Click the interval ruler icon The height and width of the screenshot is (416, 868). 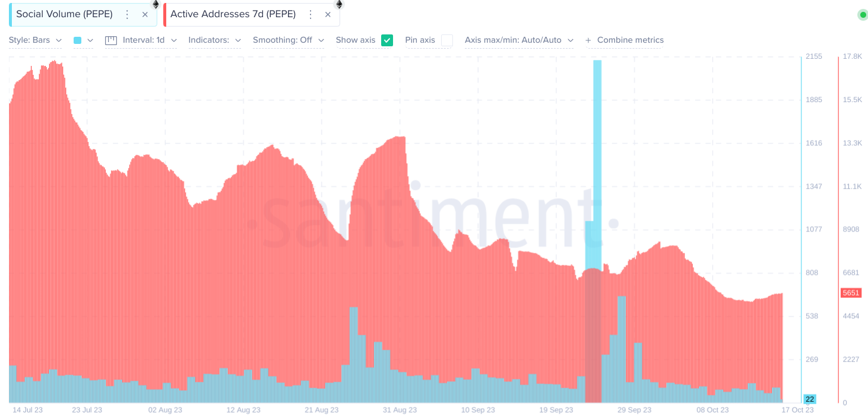(111, 40)
